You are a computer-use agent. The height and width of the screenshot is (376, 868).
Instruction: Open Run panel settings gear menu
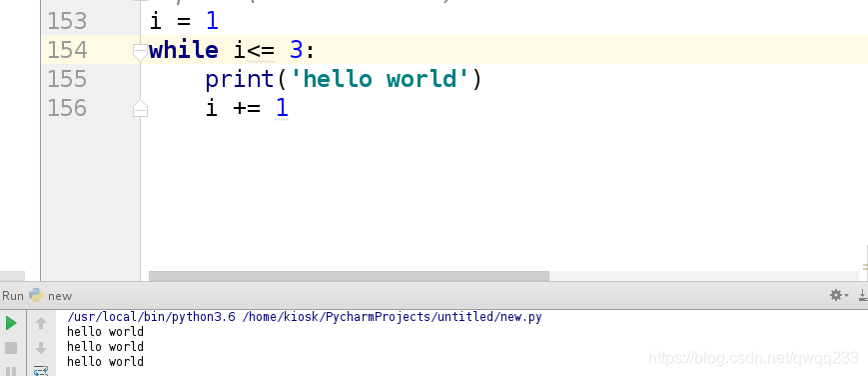tap(839, 295)
